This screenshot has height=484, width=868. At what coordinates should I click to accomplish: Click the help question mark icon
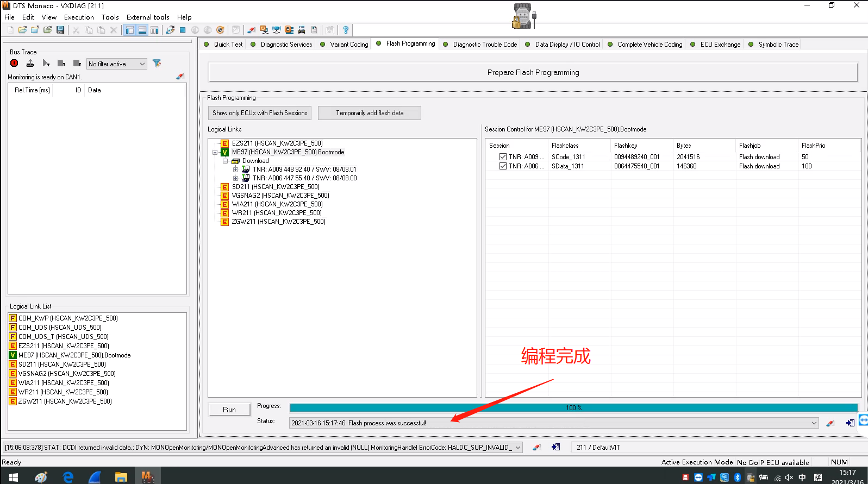(346, 30)
